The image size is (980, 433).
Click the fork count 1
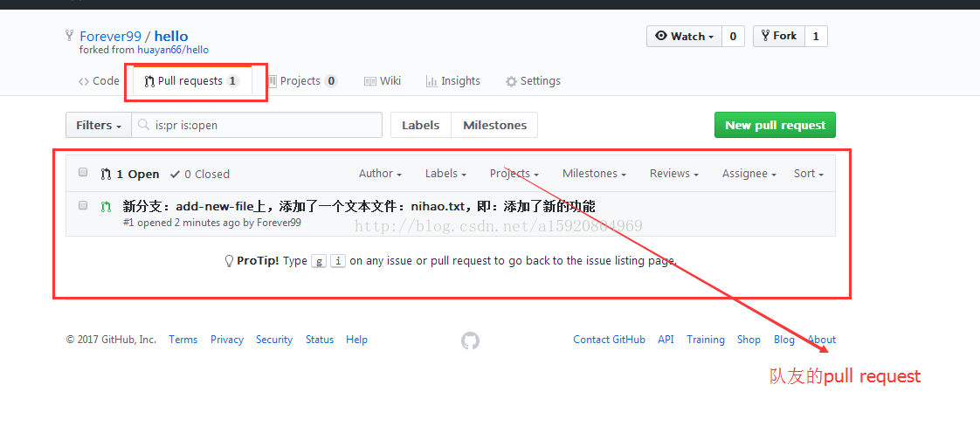(x=816, y=37)
